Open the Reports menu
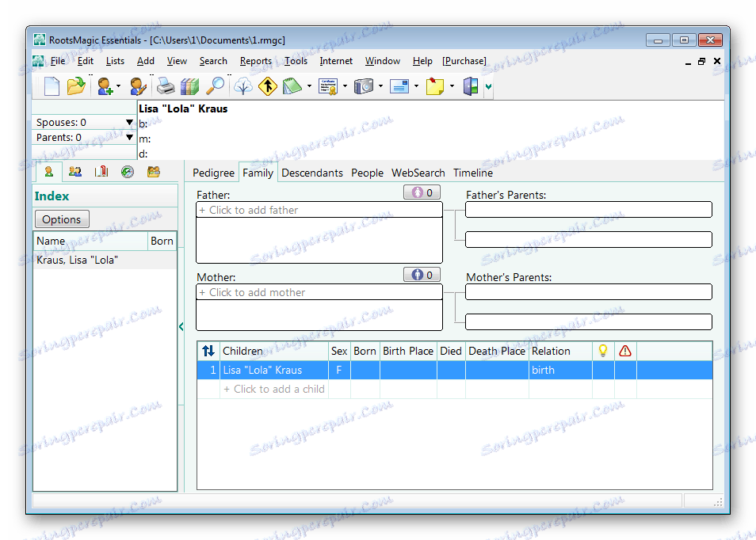756x540 pixels. (256, 61)
